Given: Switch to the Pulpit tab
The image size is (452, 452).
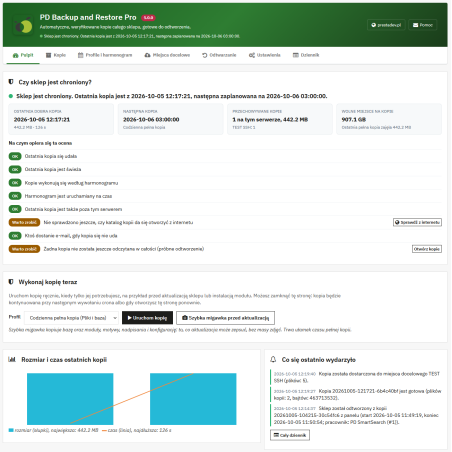Looking at the screenshot, I should point(23,55).
